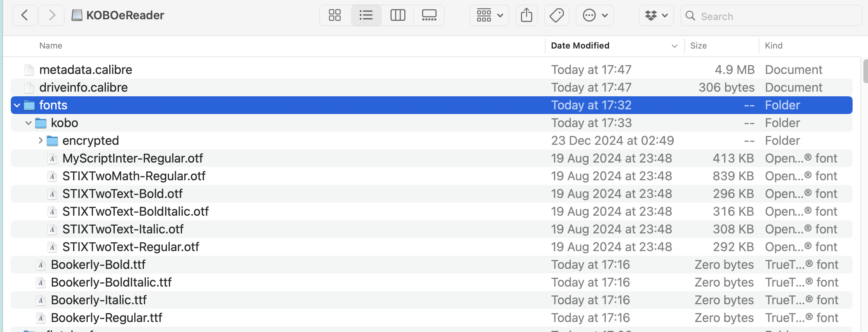This screenshot has height=332, width=868.
Task: Sort by the Name column header
Action: (51, 45)
